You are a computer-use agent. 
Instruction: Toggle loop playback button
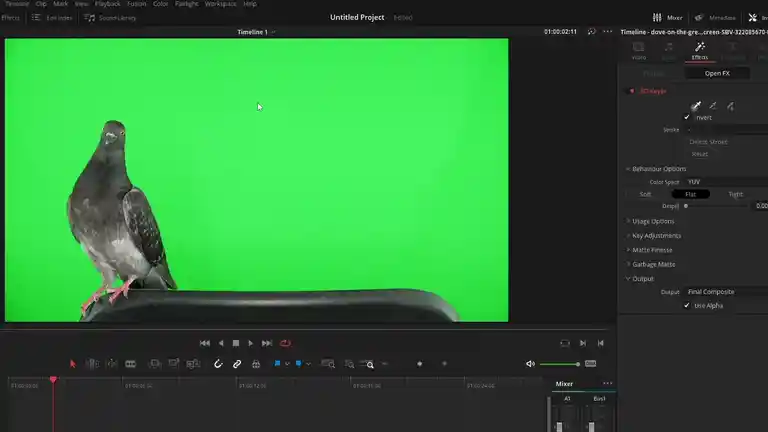coord(285,343)
